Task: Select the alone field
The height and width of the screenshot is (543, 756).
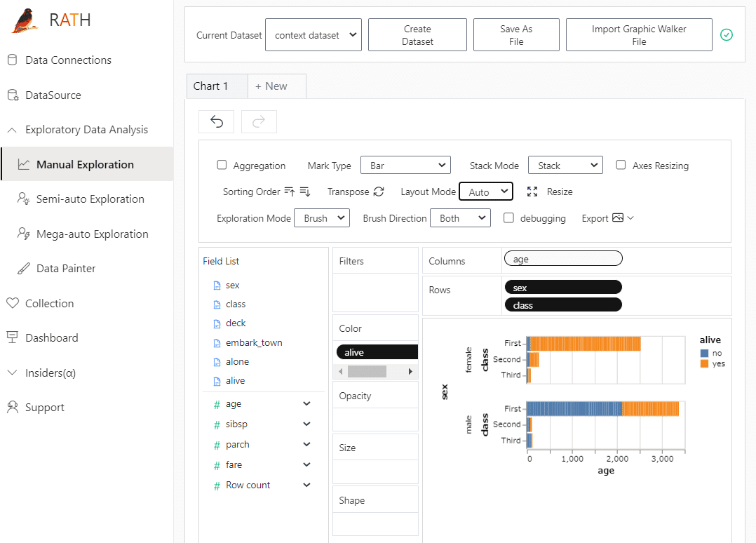Action: (237, 362)
